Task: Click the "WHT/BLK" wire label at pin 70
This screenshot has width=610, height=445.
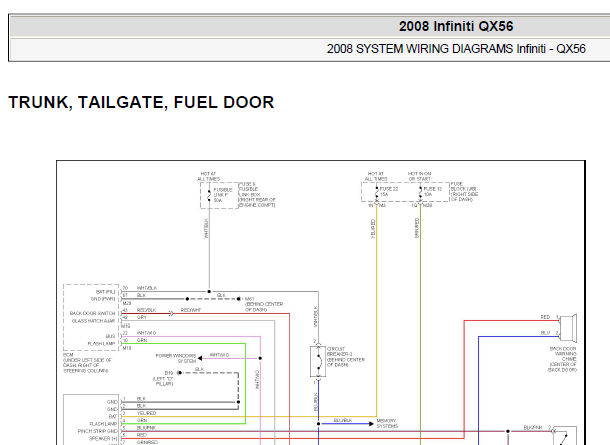Action: (147, 288)
